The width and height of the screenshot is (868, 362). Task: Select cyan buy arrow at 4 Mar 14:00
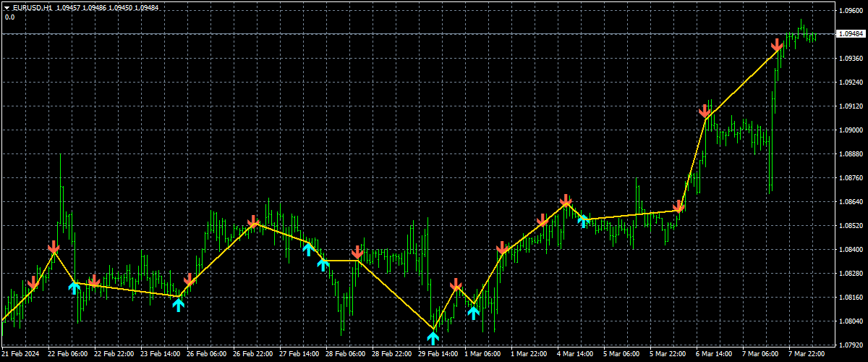click(x=583, y=221)
